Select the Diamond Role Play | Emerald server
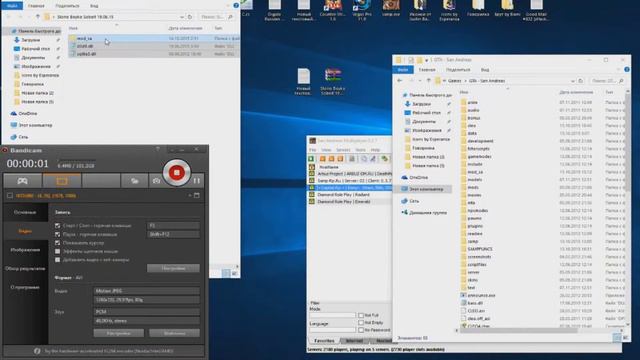 click(x=349, y=202)
